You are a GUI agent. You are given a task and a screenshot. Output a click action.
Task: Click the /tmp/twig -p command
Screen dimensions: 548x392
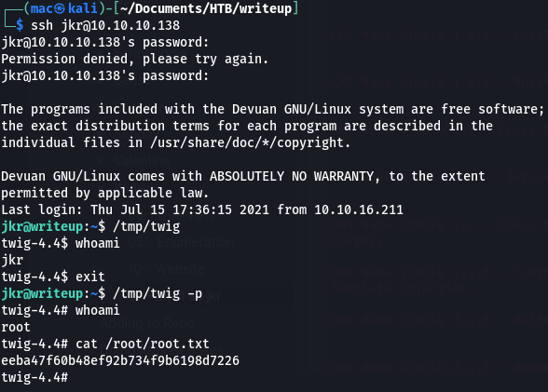coord(158,293)
